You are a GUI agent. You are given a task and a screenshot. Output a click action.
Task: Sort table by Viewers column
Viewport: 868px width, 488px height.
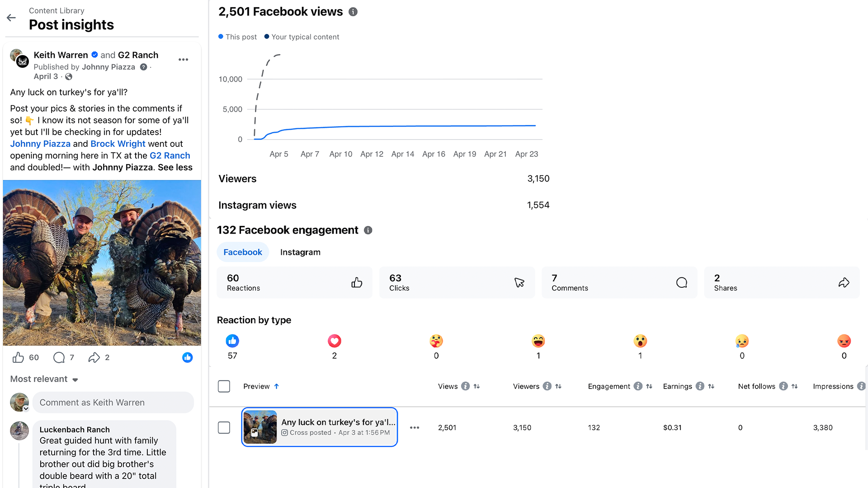coord(558,386)
